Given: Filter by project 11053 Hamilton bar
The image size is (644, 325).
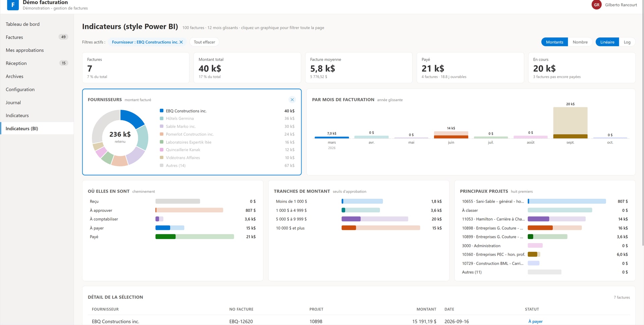Looking at the screenshot, I should click(x=556, y=219).
